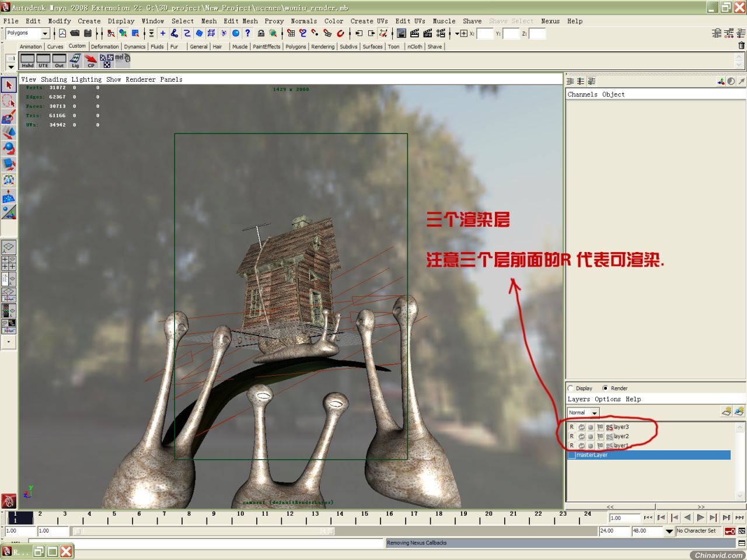Open Channels menu in channel box
This screenshot has width=747, height=560.
tap(582, 94)
